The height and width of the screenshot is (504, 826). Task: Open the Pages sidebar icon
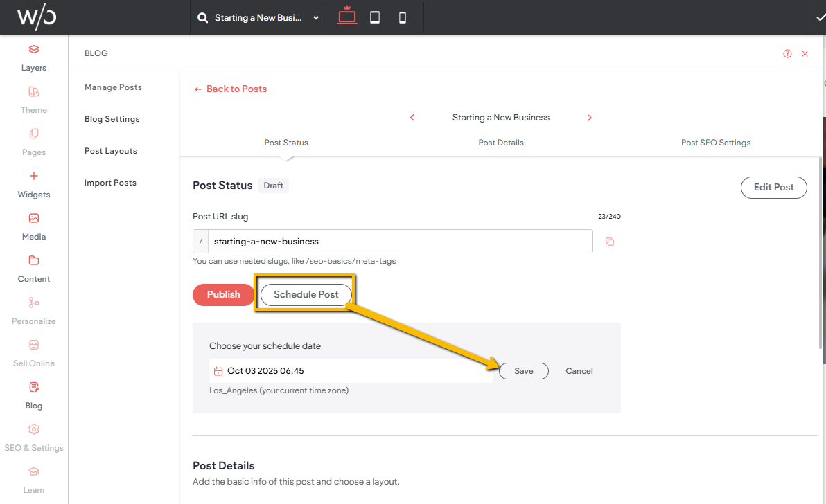coord(34,134)
